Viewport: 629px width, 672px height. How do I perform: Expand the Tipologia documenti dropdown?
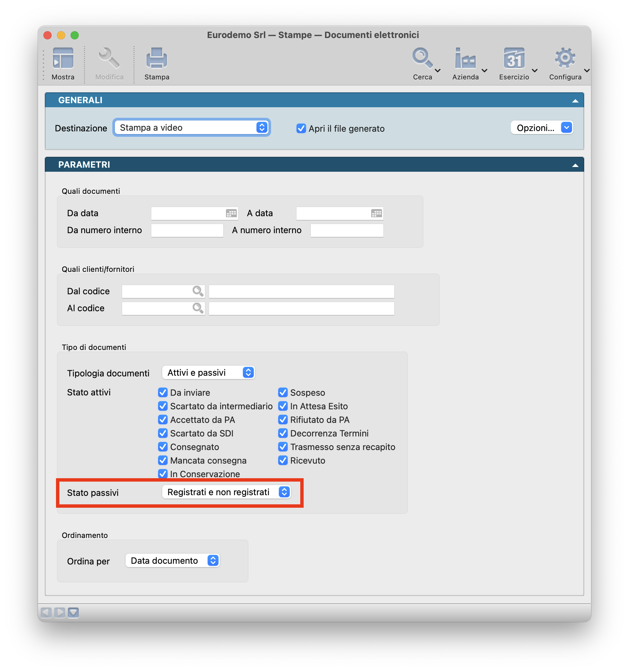coord(208,373)
